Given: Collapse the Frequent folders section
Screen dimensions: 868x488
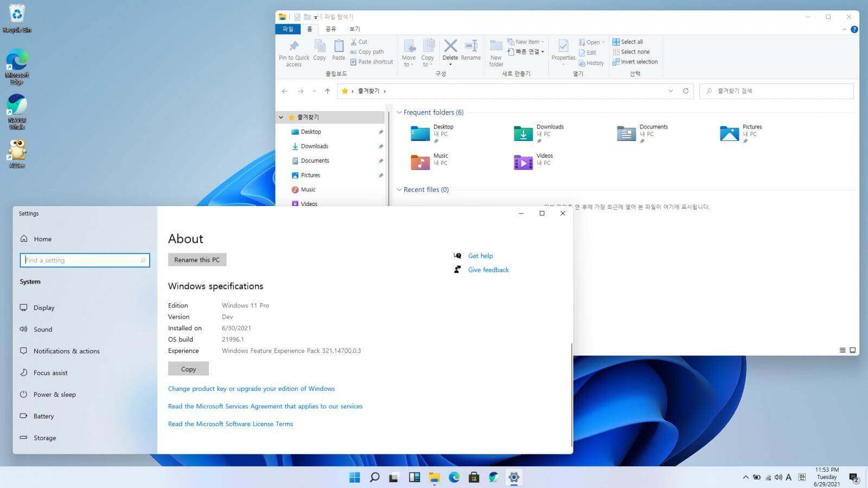Looking at the screenshot, I should tap(399, 113).
